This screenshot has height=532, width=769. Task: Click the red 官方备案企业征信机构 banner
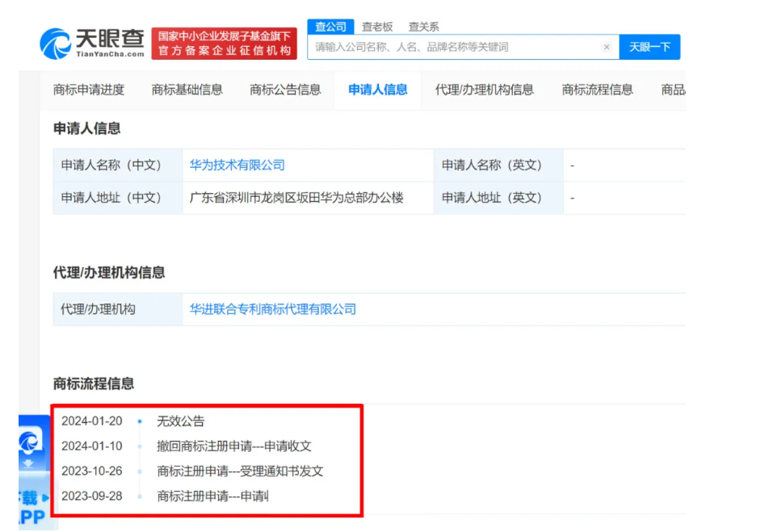click(x=224, y=44)
